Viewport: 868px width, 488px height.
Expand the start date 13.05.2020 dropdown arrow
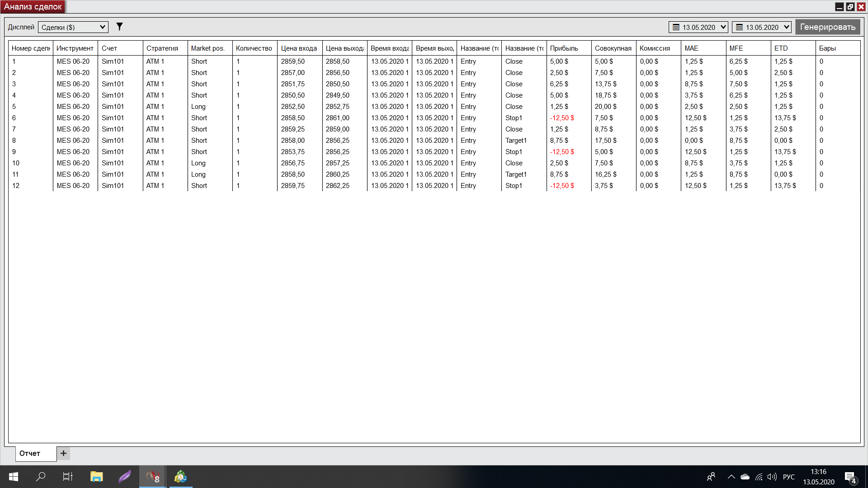(x=723, y=27)
